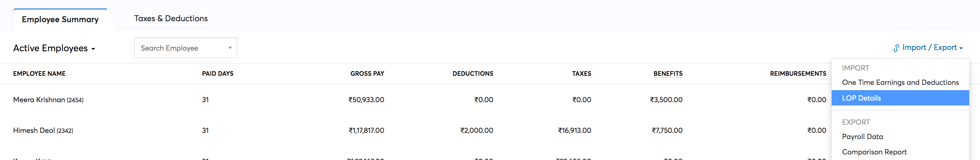Click employee Meera Krishnan's name

pyautogui.click(x=39, y=100)
